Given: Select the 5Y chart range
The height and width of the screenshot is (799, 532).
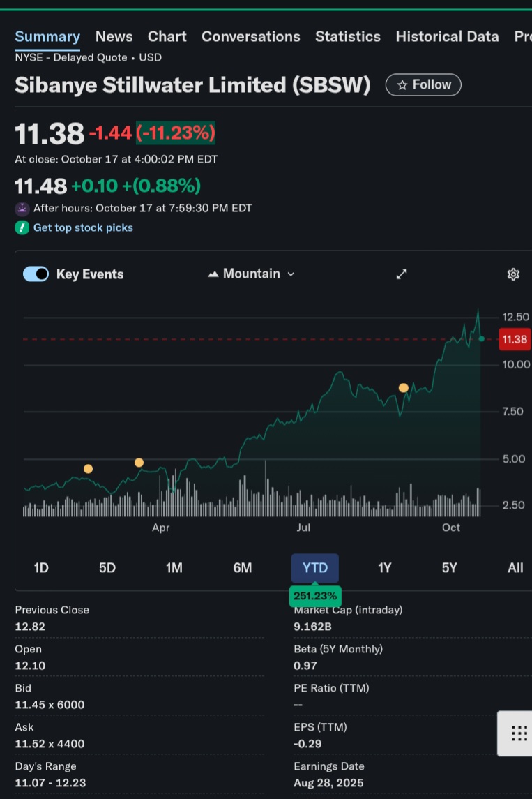Looking at the screenshot, I should tap(450, 567).
